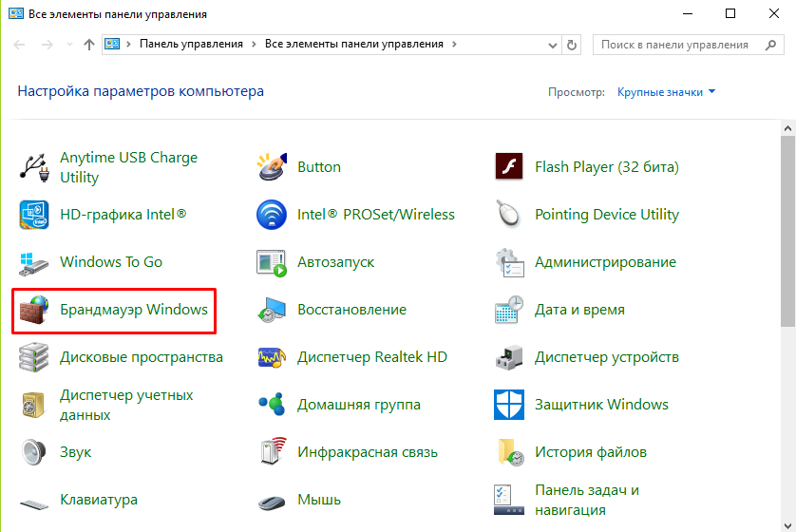Screen dimensions: 796x532
Task: Open Диспетчер Realtek HD link text
Action: 372,357
